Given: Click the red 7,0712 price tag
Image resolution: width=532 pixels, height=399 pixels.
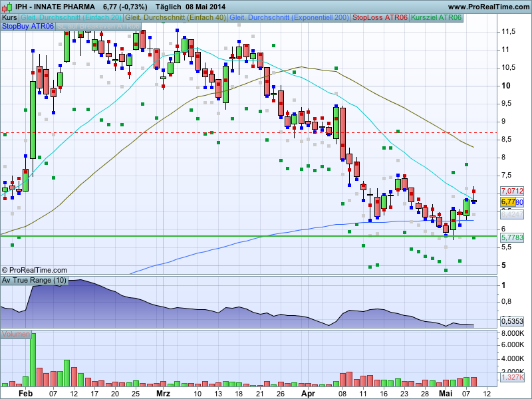Looking at the screenshot, I should point(511,191).
